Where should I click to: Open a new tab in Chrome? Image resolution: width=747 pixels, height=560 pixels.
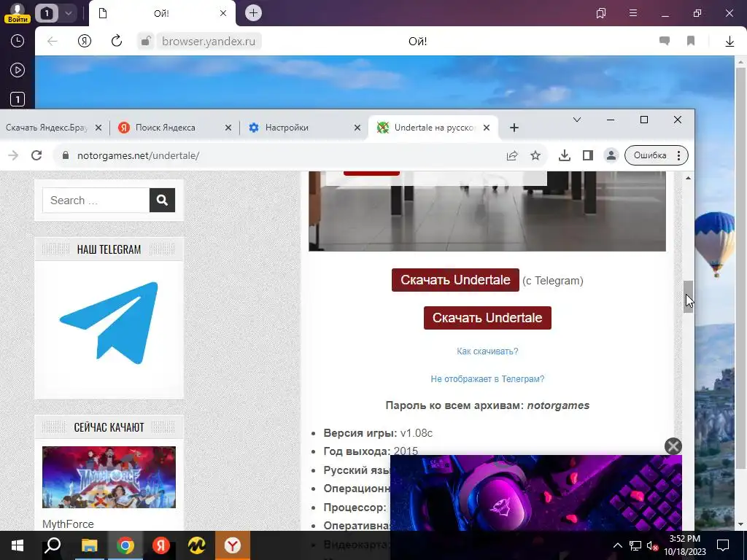[x=514, y=128]
